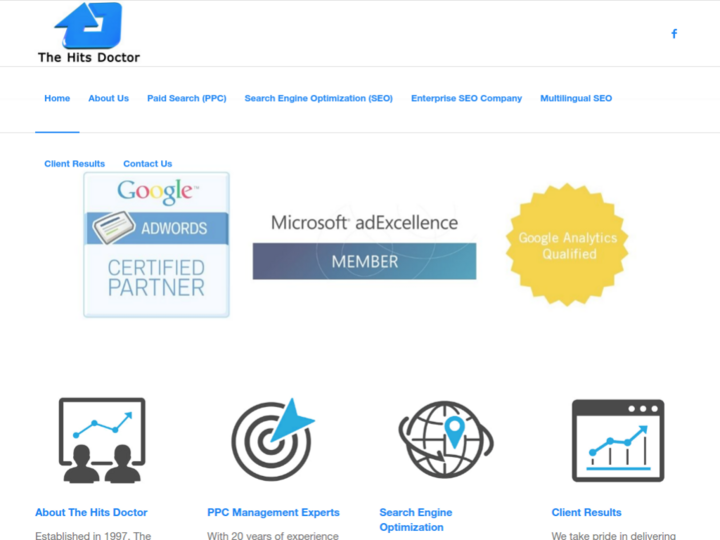The image size is (720, 540).
Task: Click the Google Analytics Qualified badge
Action: [x=568, y=245]
